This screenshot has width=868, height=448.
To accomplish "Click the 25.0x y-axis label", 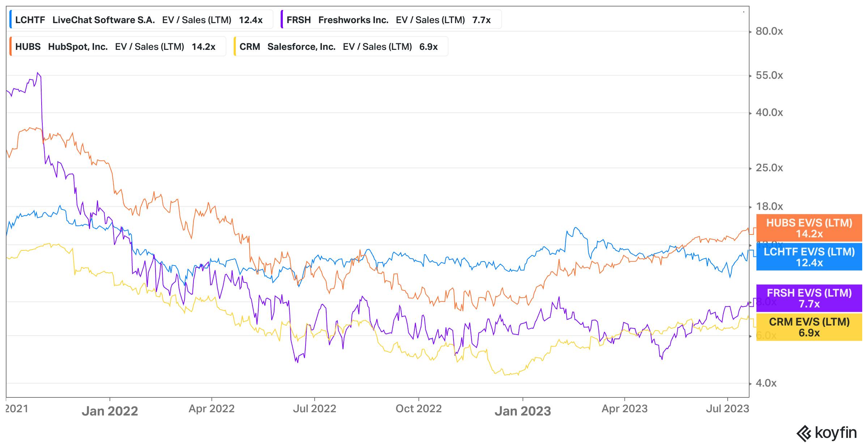I will [769, 168].
